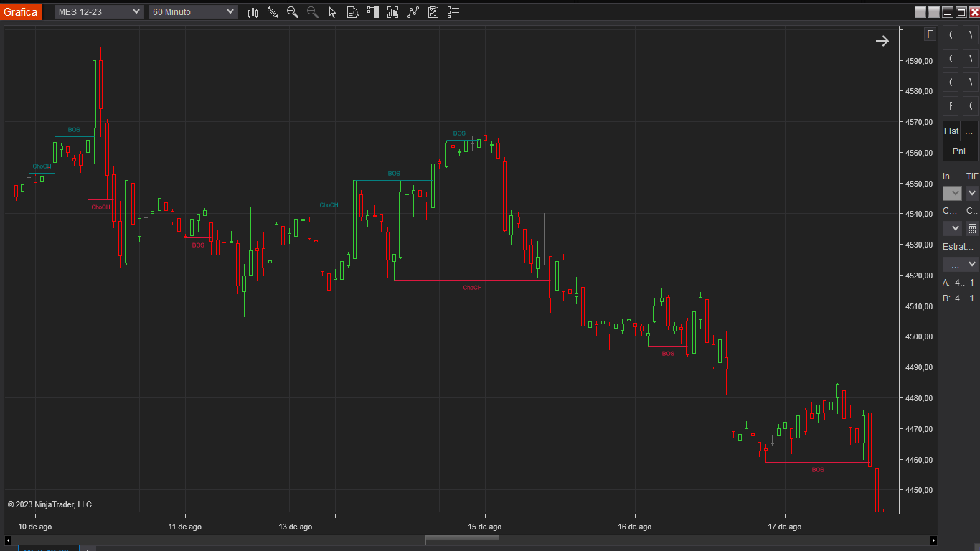Click the jump-to-latest-bar arrow on the chart
980x551 pixels.
click(x=882, y=41)
